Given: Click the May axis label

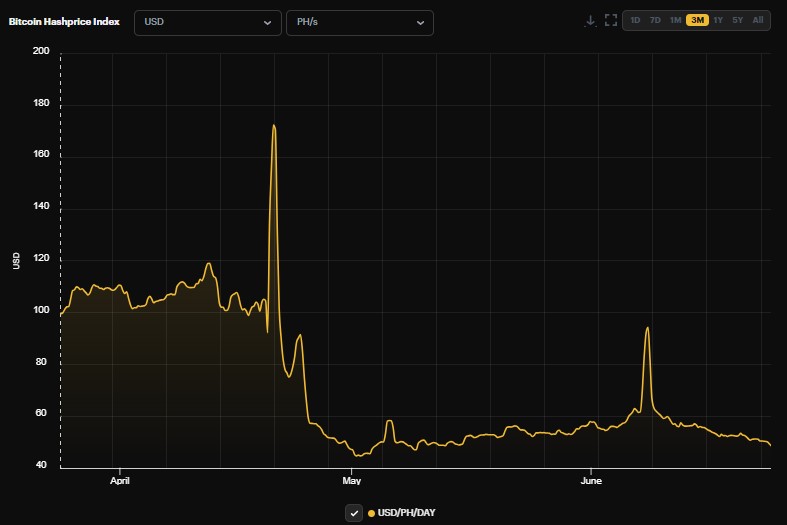Looking at the screenshot, I should [x=352, y=481].
